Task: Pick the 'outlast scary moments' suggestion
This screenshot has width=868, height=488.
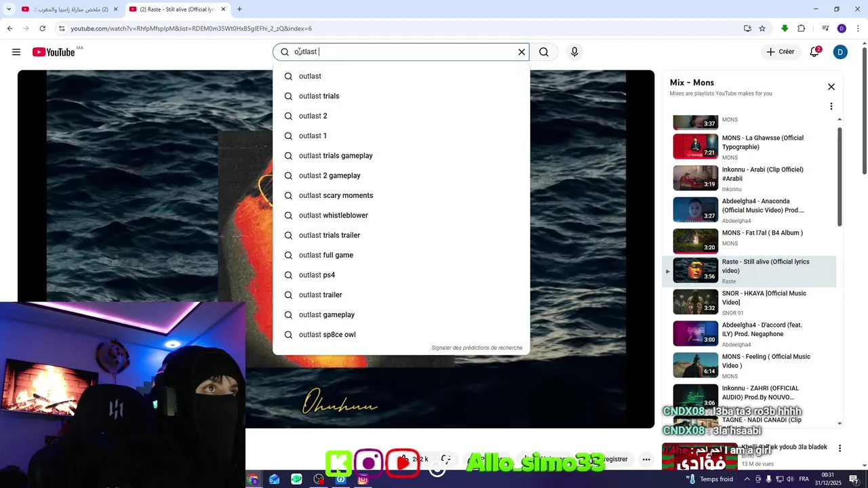Action: click(401, 195)
